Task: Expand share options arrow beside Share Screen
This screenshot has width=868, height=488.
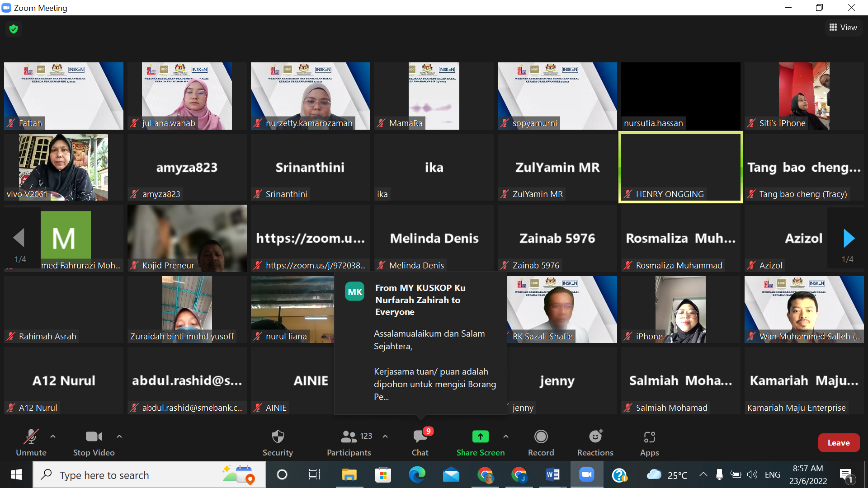Action: [x=506, y=436]
